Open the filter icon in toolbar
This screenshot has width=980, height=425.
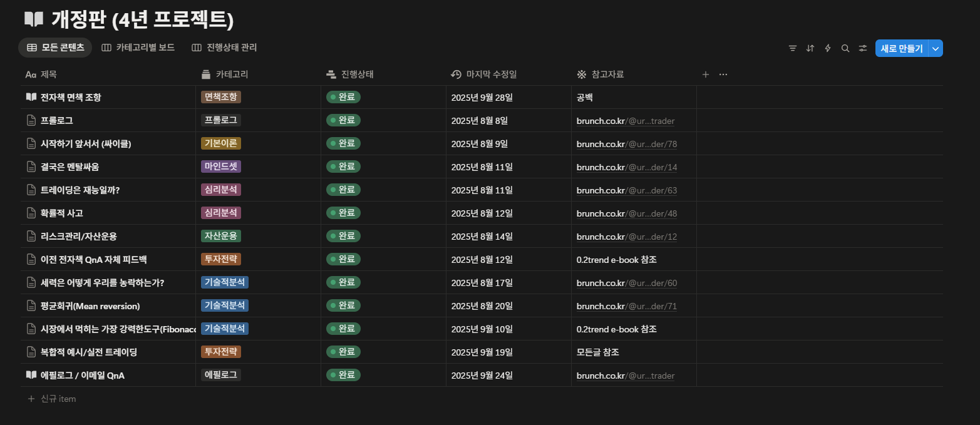pyautogui.click(x=793, y=48)
